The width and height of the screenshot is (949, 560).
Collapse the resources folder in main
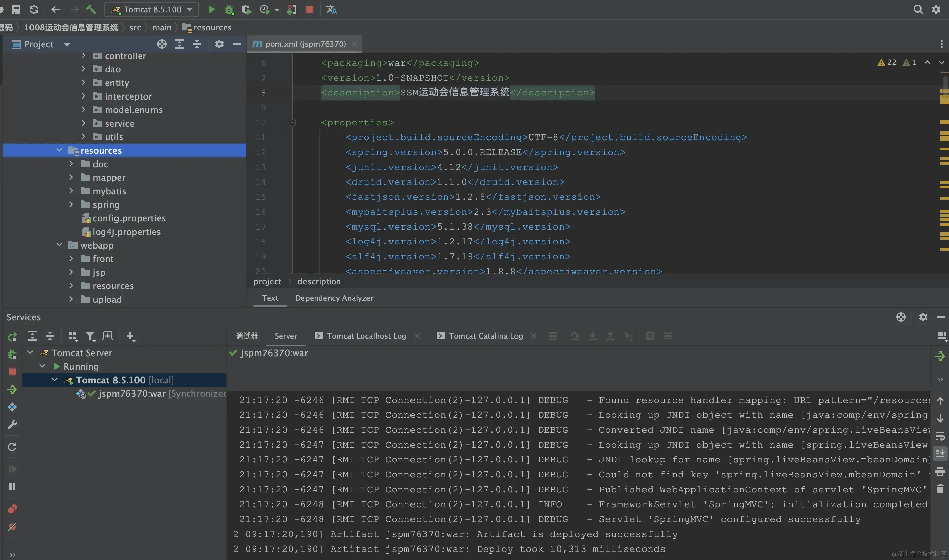[x=59, y=150]
